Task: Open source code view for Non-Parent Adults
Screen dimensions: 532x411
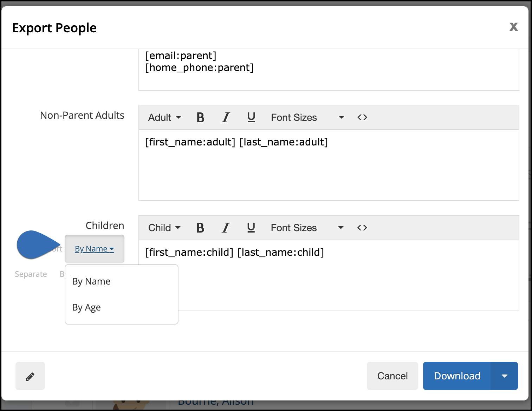Action: [362, 117]
